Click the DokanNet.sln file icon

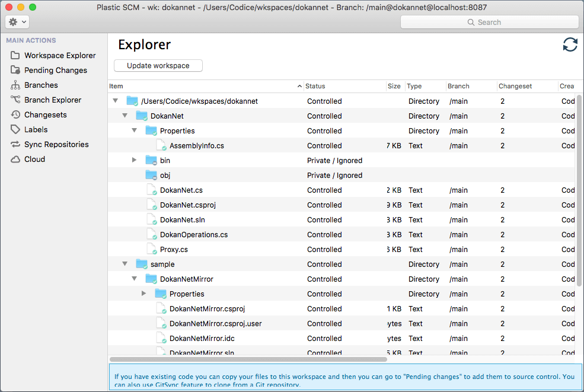coord(152,219)
